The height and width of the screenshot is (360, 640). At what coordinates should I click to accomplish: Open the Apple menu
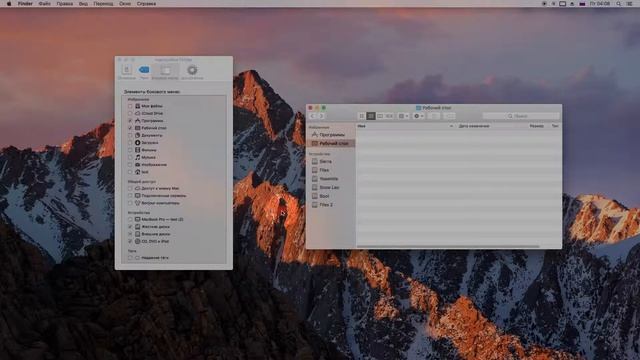(9, 4)
